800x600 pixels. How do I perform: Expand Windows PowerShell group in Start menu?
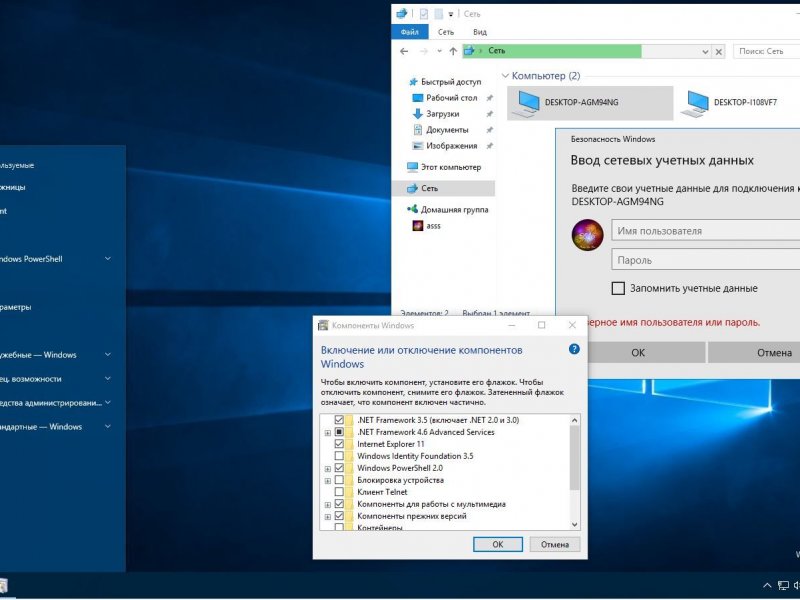pos(108,259)
